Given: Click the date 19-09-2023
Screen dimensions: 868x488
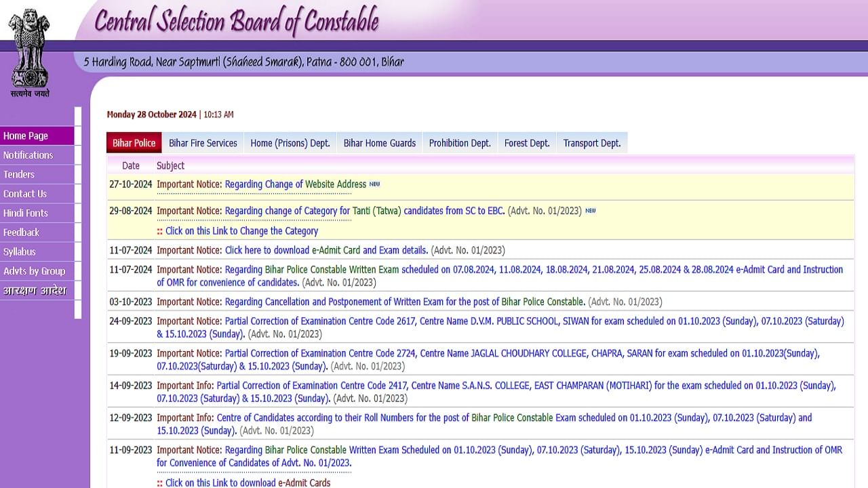Looking at the screenshot, I should click(x=131, y=353).
